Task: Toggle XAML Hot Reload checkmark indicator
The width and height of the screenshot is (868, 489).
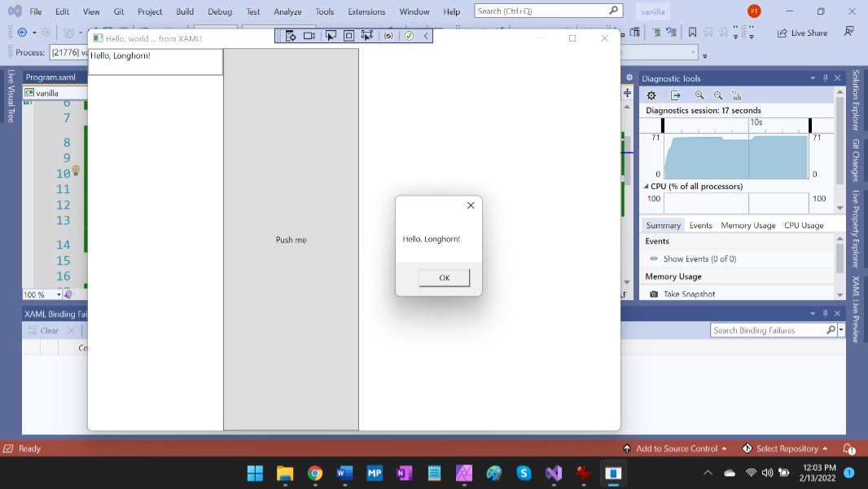Action: tap(409, 36)
